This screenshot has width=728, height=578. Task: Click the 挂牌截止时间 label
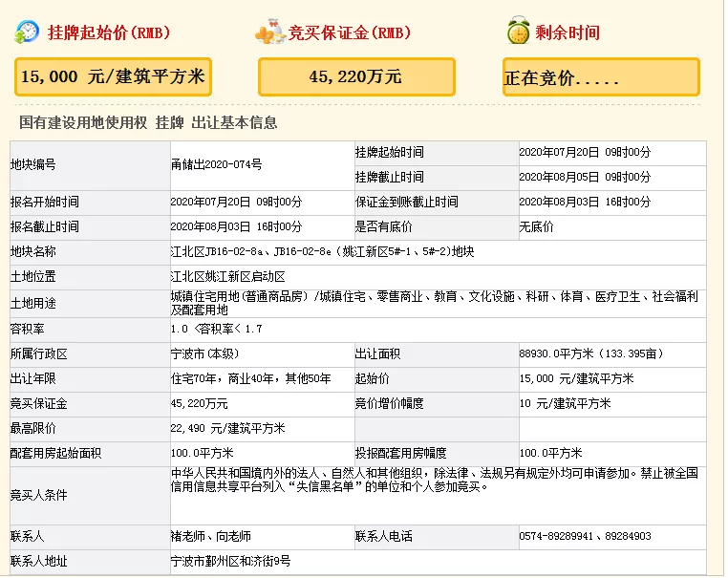390,178
